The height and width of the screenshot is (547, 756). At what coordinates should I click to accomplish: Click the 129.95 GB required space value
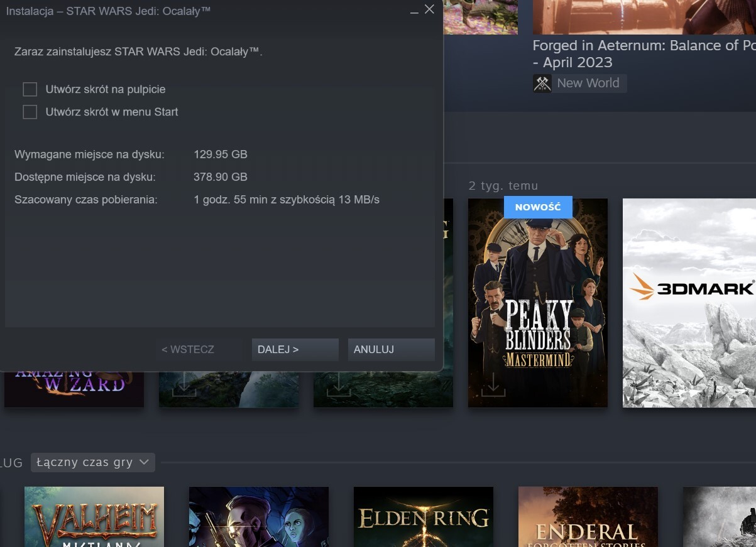coord(221,154)
